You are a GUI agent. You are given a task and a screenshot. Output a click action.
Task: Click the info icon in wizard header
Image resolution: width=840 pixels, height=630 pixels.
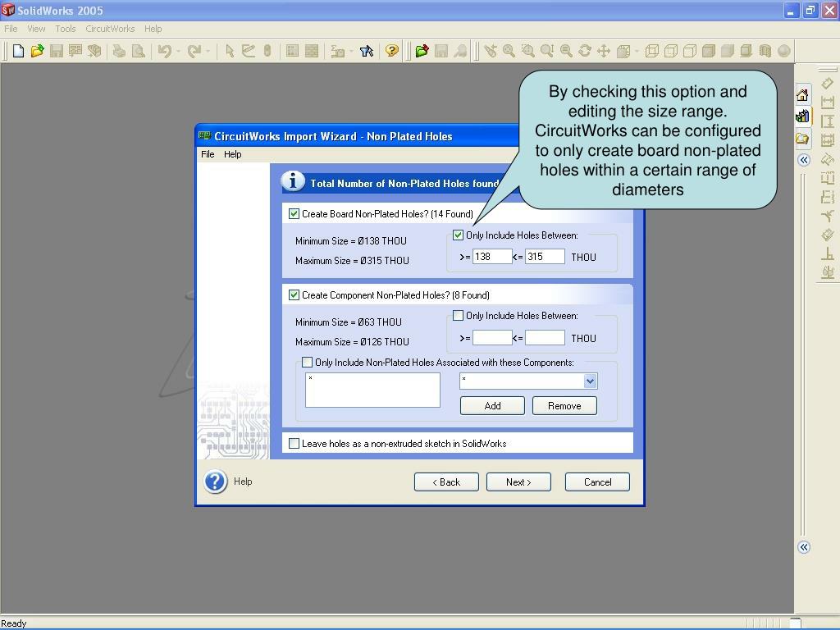(x=293, y=181)
